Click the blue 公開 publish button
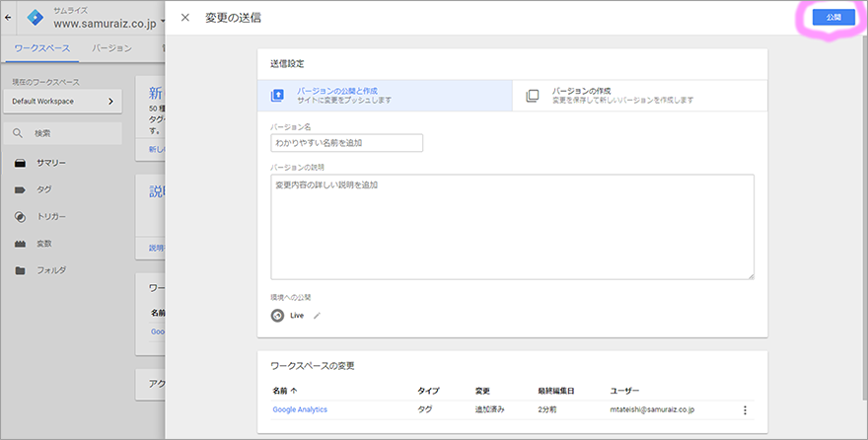This screenshot has height=440, width=868. [832, 18]
